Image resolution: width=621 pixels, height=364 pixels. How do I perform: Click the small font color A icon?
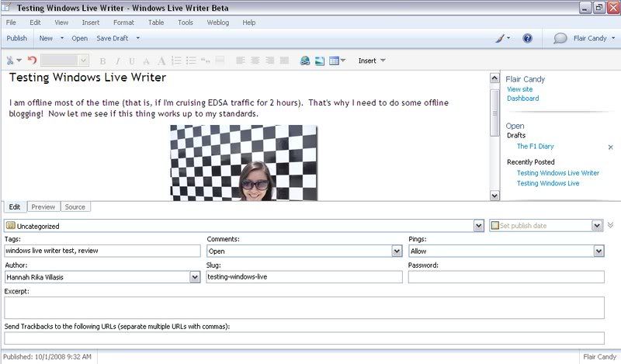pos(146,61)
